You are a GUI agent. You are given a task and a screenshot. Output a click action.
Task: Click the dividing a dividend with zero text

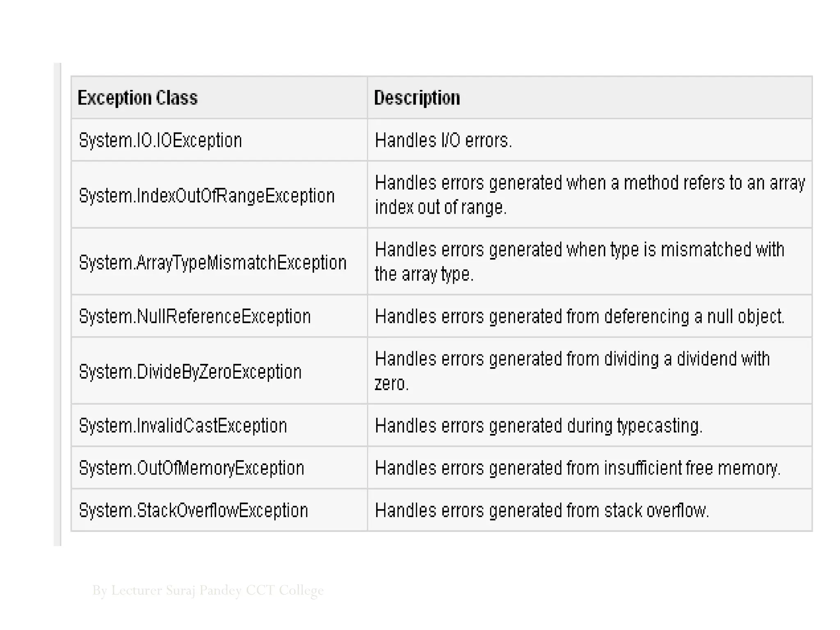(572, 371)
